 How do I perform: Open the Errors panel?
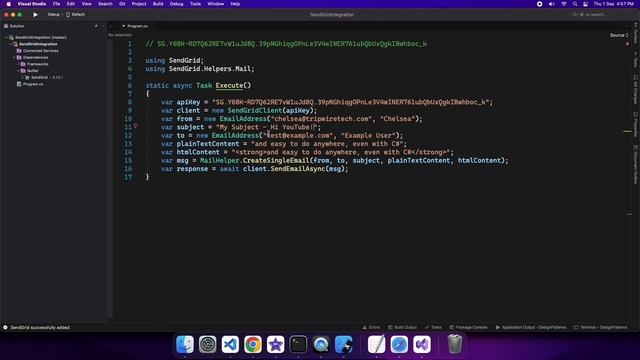(x=371, y=327)
